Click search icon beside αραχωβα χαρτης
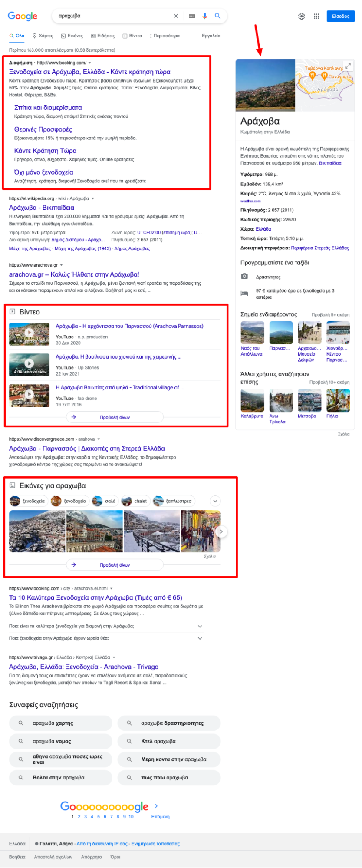Screen dimensions: 362x868 coord(21,723)
